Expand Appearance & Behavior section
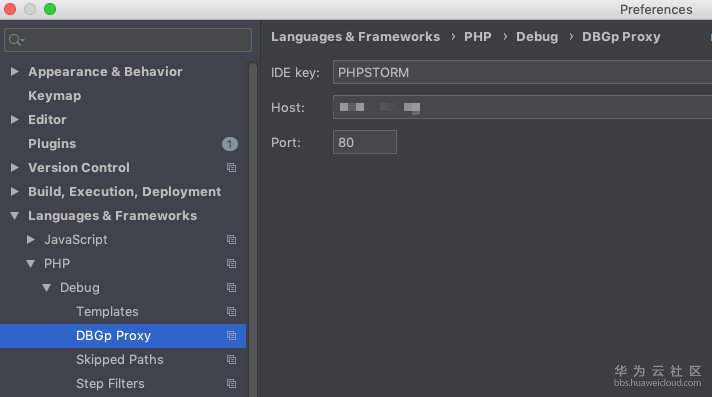Viewport: 712px width, 397px height. [x=15, y=71]
